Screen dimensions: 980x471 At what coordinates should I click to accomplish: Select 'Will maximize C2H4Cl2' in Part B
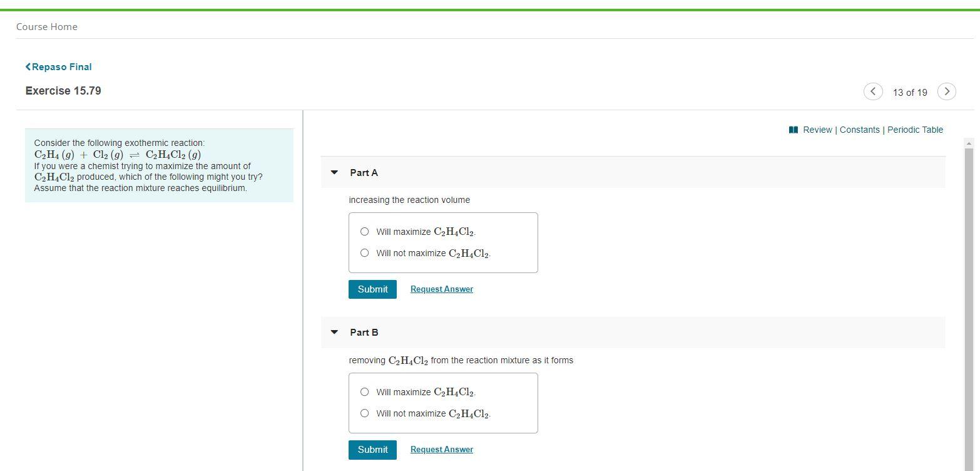pos(364,391)
